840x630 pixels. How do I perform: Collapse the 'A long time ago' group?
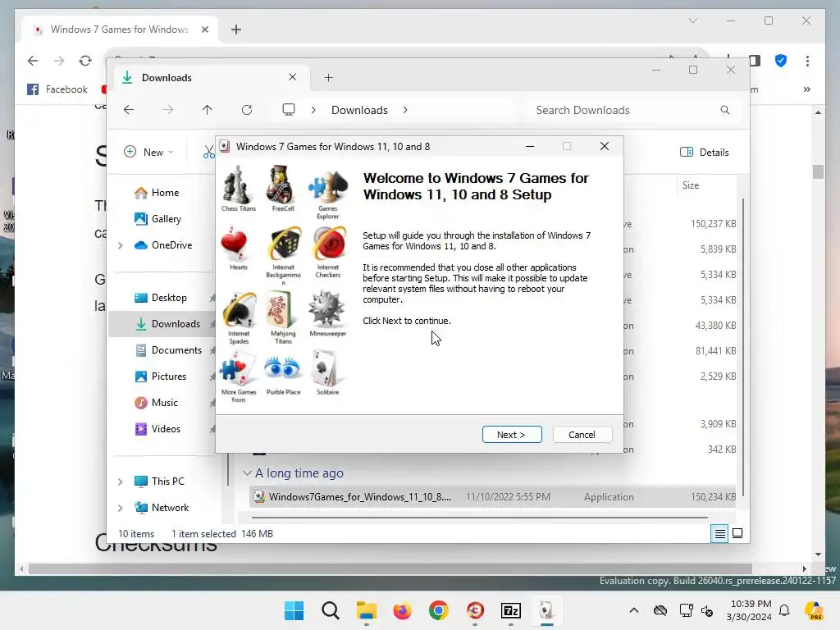(247, 473)
